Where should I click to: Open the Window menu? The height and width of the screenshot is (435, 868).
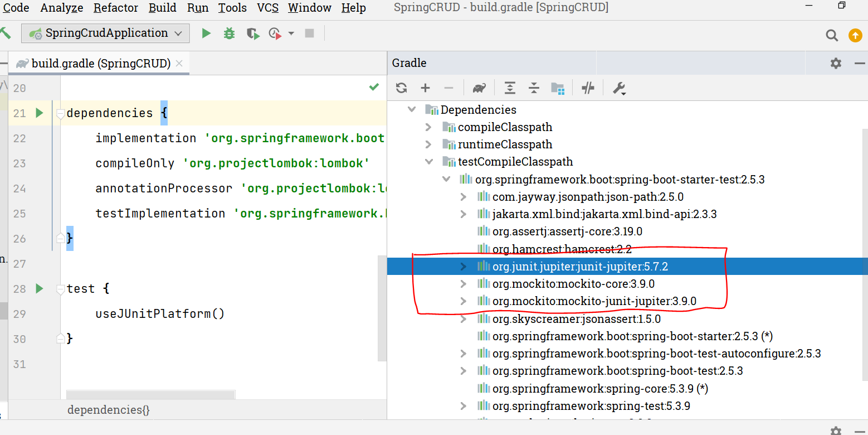309,8
